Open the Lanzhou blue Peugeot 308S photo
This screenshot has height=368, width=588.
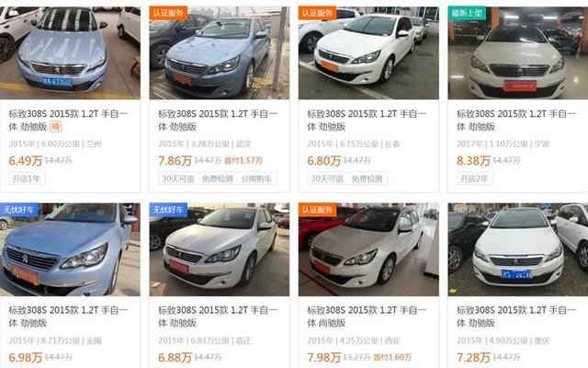pos(70,53)
